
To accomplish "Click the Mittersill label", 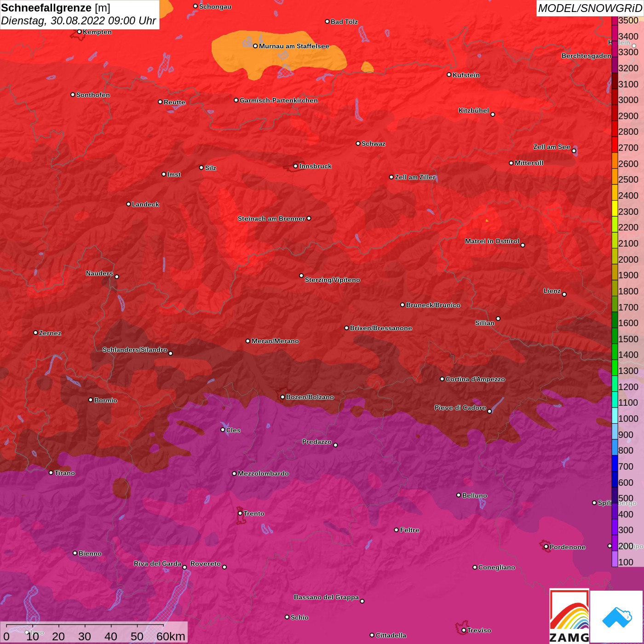I will click(x=529, y=163).
